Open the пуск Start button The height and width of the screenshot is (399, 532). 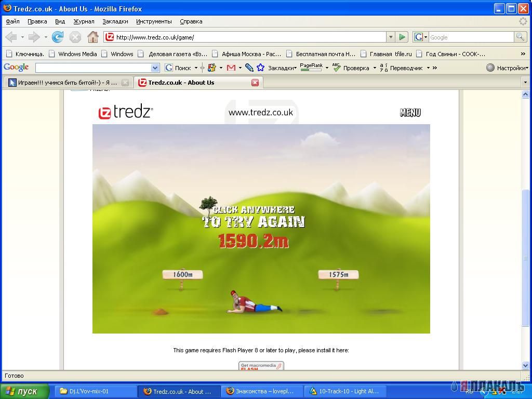point(24,391)
